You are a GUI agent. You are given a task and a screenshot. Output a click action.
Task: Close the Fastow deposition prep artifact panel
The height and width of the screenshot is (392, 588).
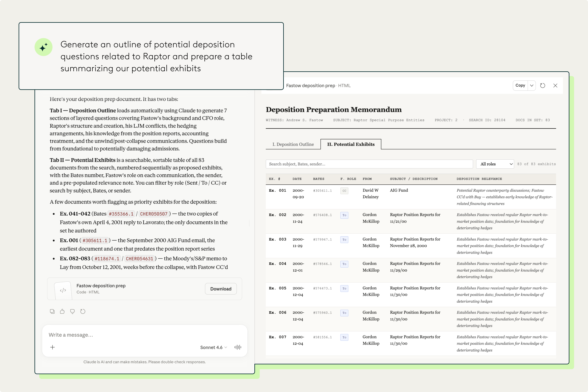click(555, 85)
